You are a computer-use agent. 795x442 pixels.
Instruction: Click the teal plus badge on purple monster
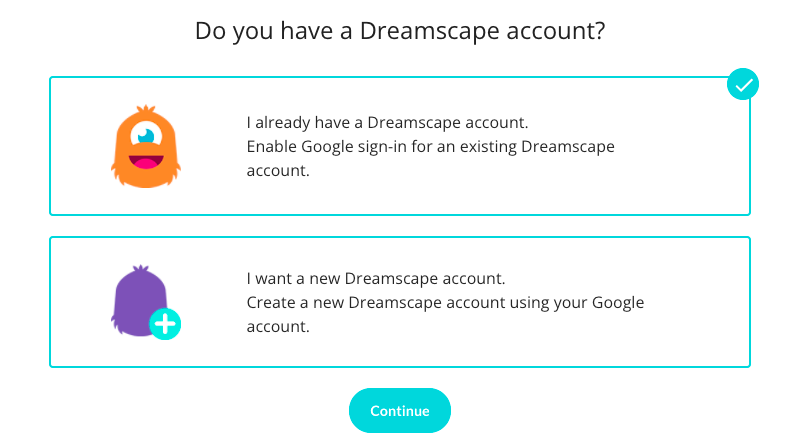165,324
